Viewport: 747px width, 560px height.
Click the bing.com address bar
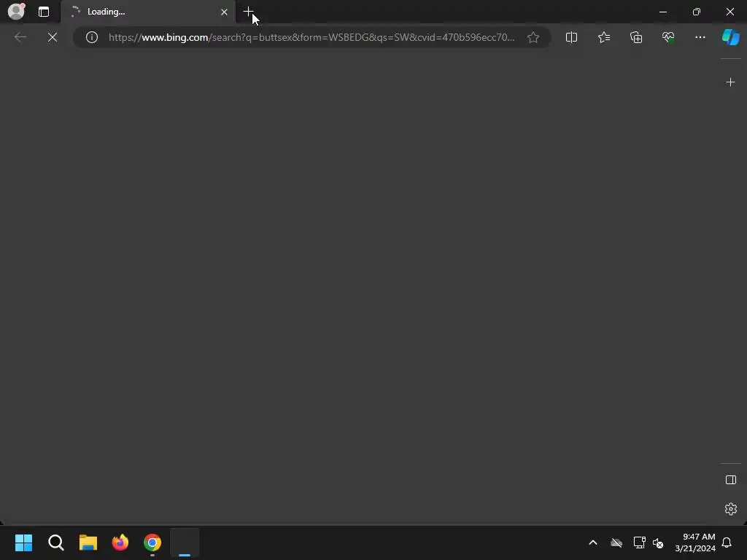311,37
